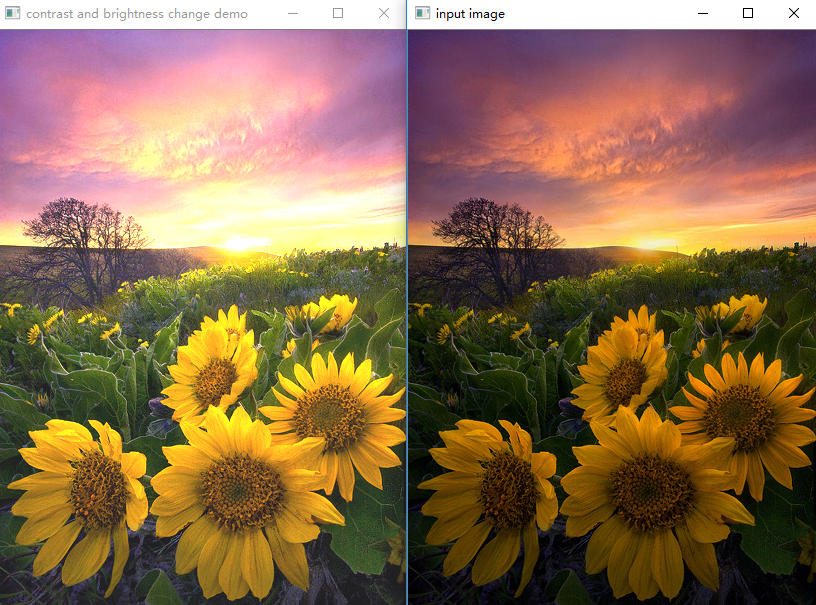816x605 pixels.
Task: Click the title text 'input image'
Action: click(x=470, y=13)
